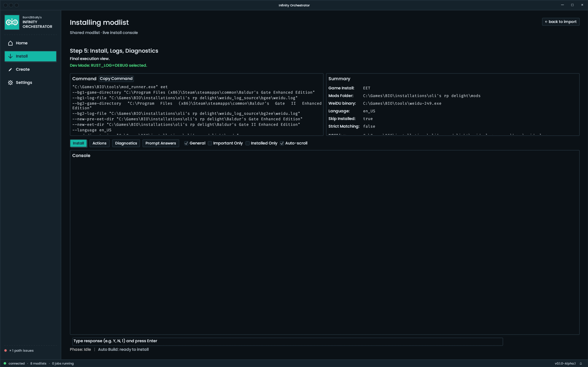Screen dimensions: 588x367
Task: Click the Dev Mode RUST_LOG=DEBUG message
Action: (108, 66)
